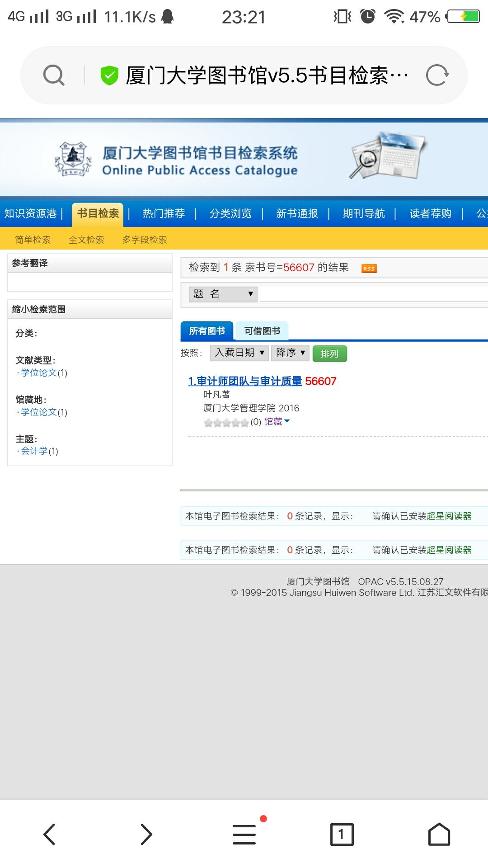Switch to the 可借图书 tab
The width and height of the screenshot is (488, 868).
tap(262, 331)
